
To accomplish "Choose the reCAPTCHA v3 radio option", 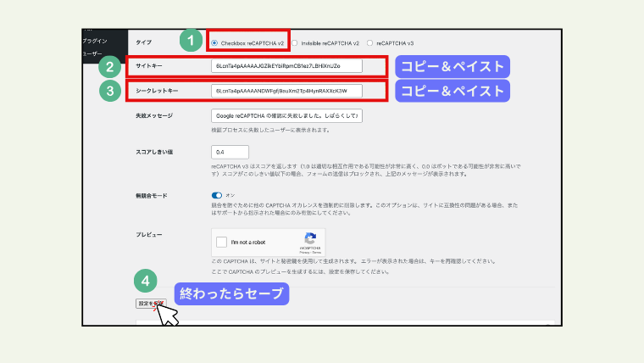I will click(370, 42).
